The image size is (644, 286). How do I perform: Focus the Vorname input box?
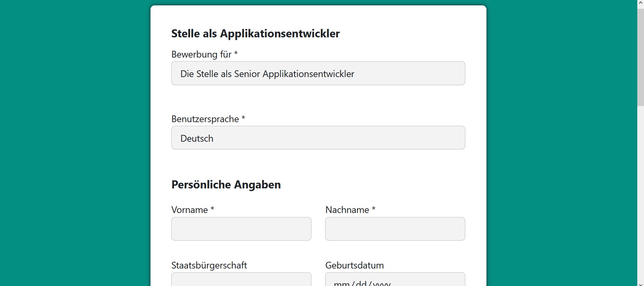pyautogui.click(x=241, y=229)
